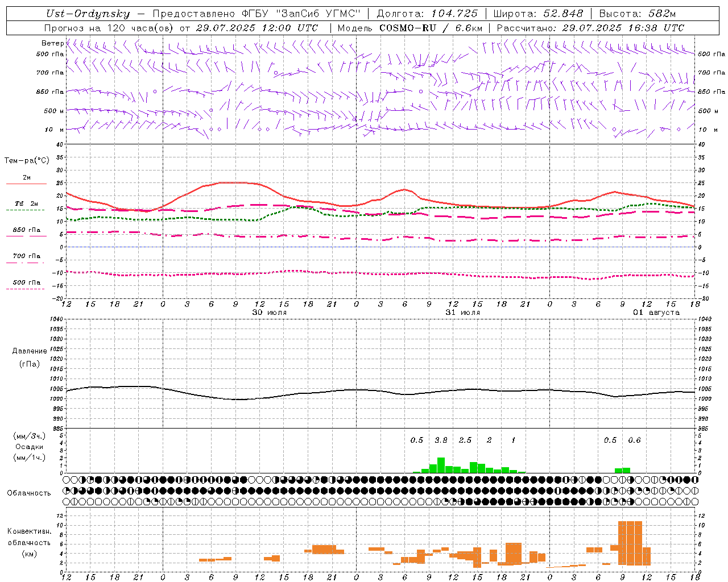Click the 3.8 precipitation amount value
This screenshot has width=728, height=582.
441,440
